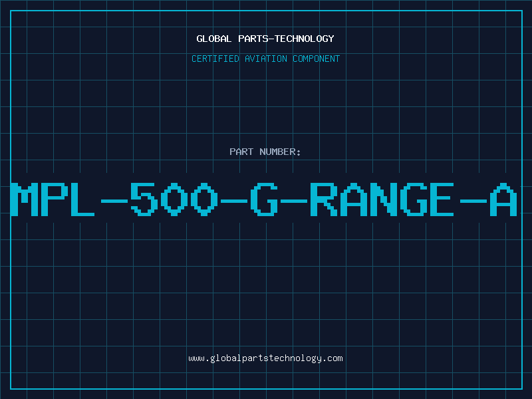The width and height of the screenshot is (532, 399).
Task: Click the PART NUMBER: label
Action: 265,152
